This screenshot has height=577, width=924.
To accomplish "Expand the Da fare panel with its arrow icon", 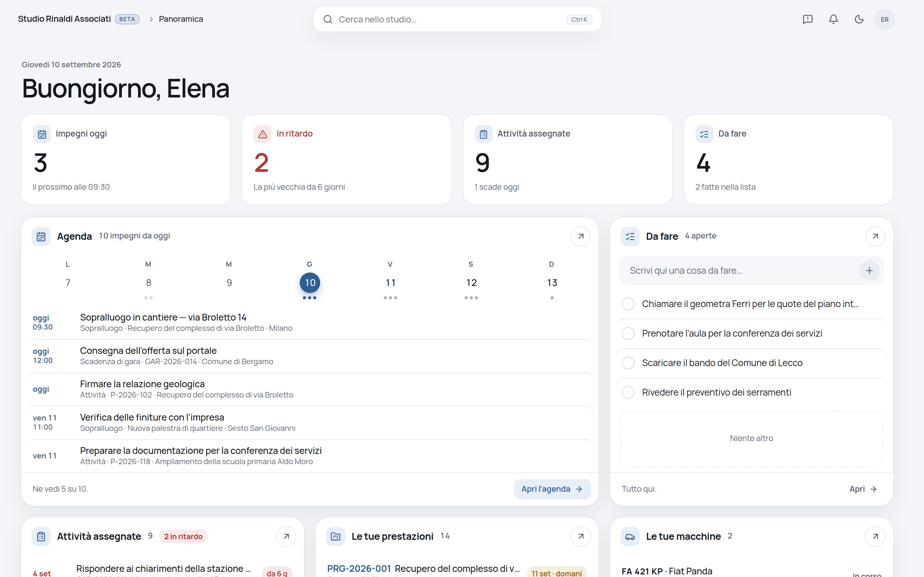I will point(875,237).
